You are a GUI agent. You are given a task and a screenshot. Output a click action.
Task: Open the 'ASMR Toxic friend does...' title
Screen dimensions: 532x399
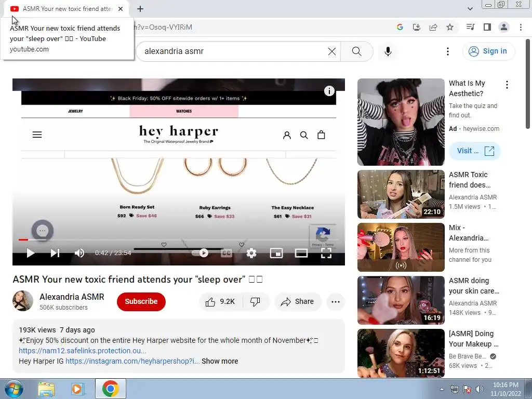[470, 180]
